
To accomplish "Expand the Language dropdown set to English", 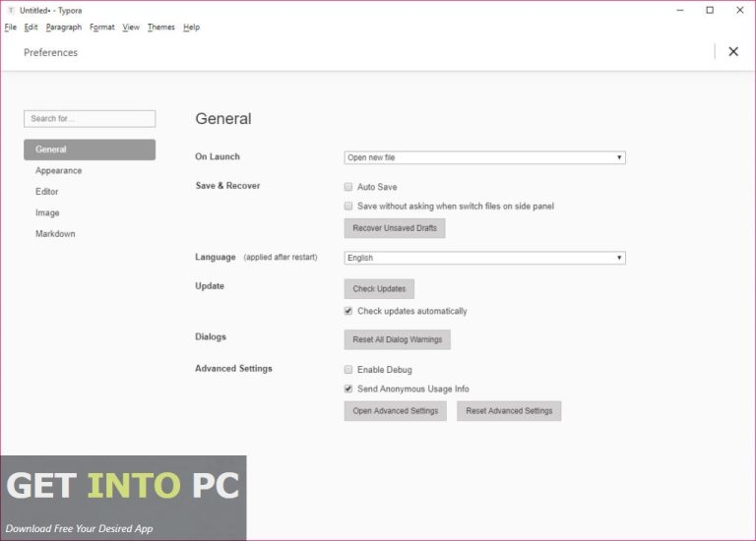I will [x=484, y=258].
